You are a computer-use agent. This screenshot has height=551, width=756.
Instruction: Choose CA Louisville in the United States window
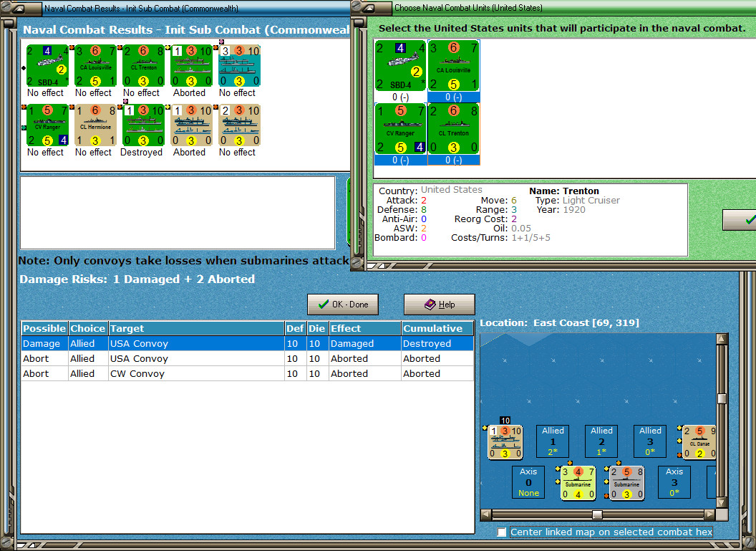click(x=453, y=66)
